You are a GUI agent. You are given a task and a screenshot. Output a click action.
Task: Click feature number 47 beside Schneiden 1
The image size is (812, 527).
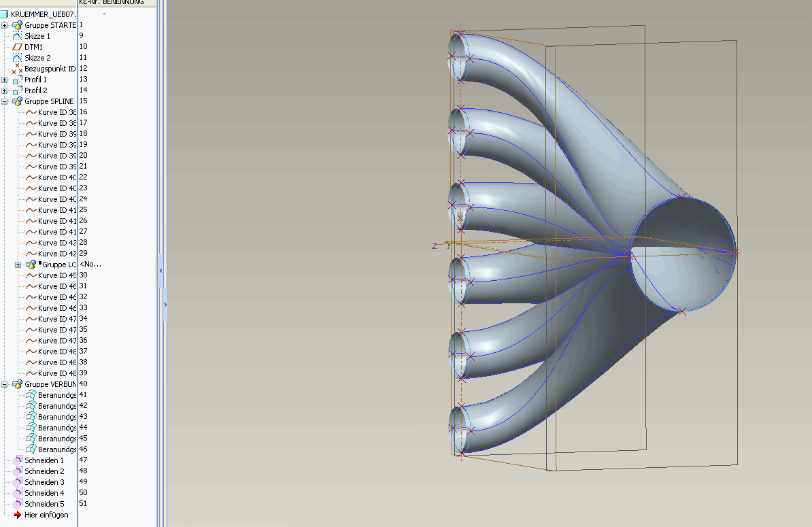coord(84,460)
